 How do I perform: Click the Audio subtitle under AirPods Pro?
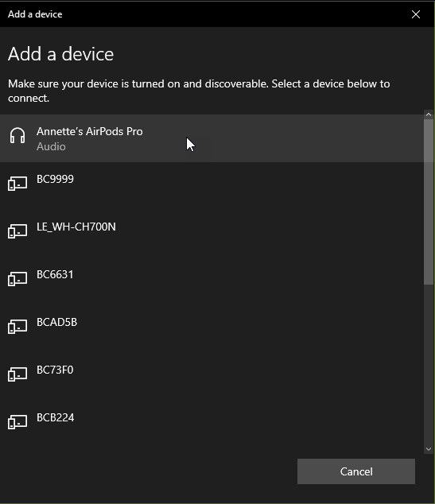pos(51,146)
